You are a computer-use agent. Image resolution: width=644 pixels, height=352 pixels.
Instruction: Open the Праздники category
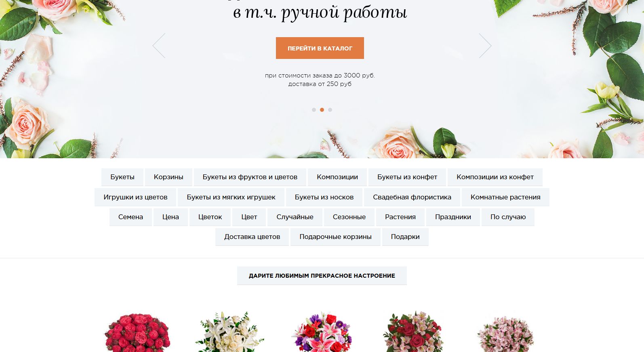pyautogui.click(x=453, y=217)
